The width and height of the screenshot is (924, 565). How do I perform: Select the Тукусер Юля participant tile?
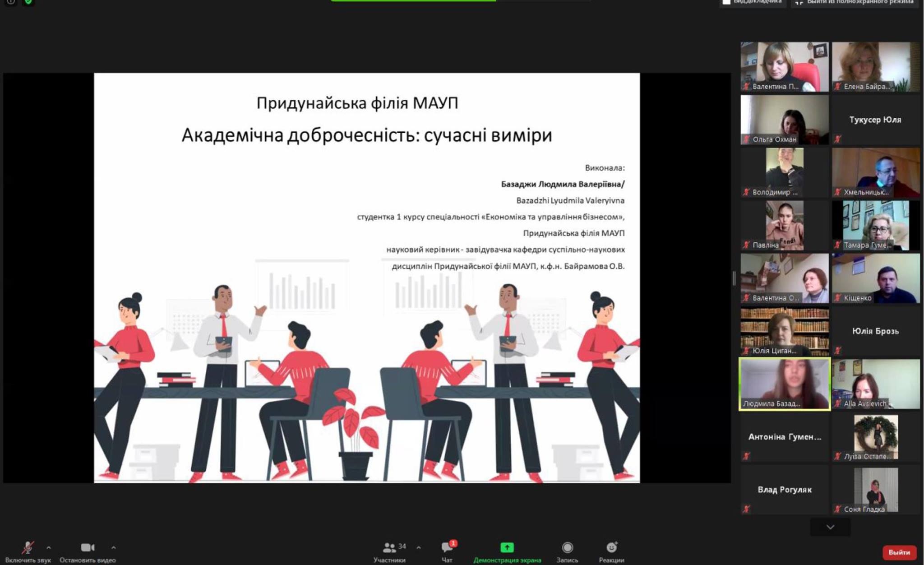tap(875, 120)
